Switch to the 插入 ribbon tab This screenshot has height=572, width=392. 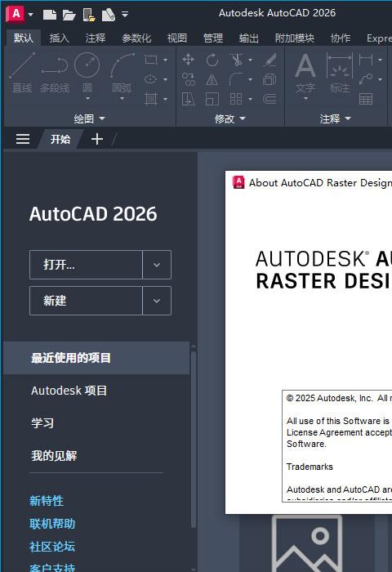(59, 38)
